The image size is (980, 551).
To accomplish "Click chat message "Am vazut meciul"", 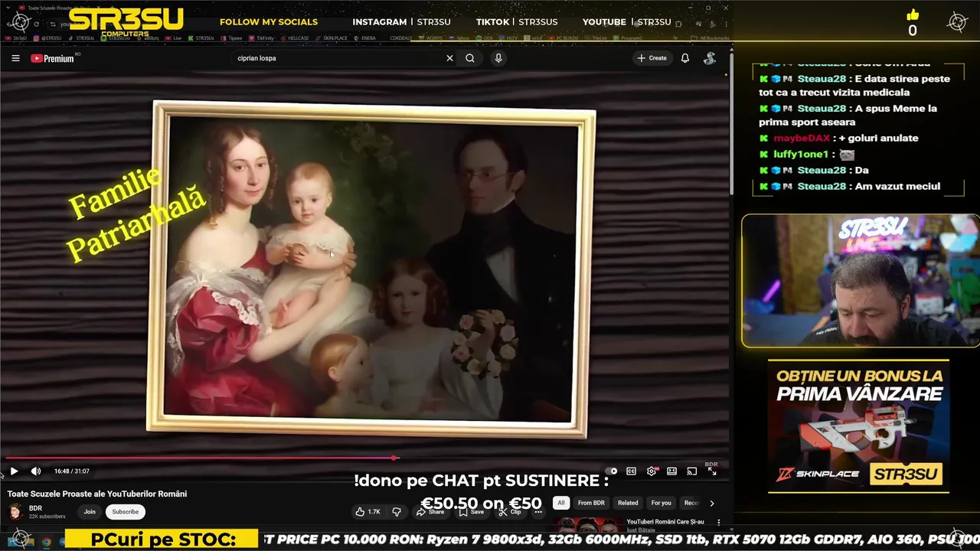I will point(897,187).
